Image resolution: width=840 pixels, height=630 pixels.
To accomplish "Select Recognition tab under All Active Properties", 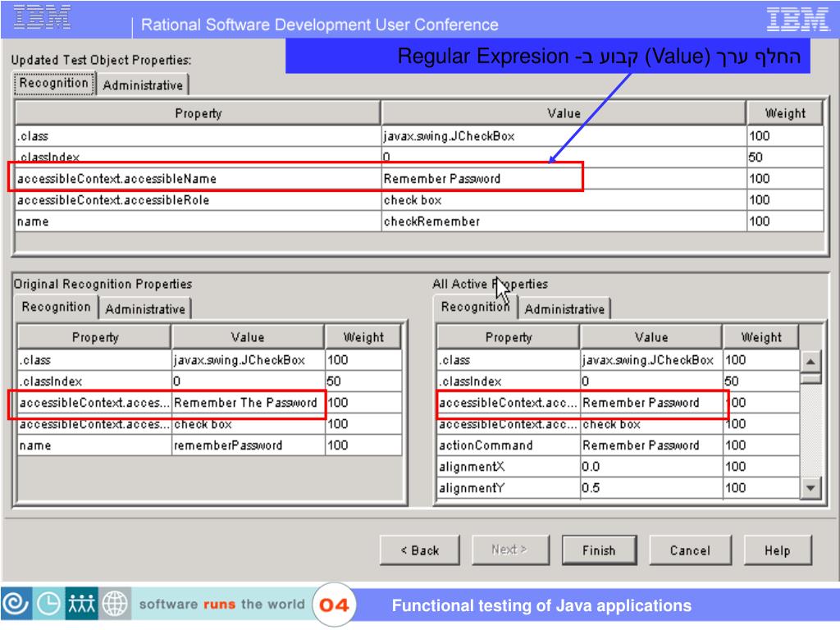I will click(x=475, y=307).
